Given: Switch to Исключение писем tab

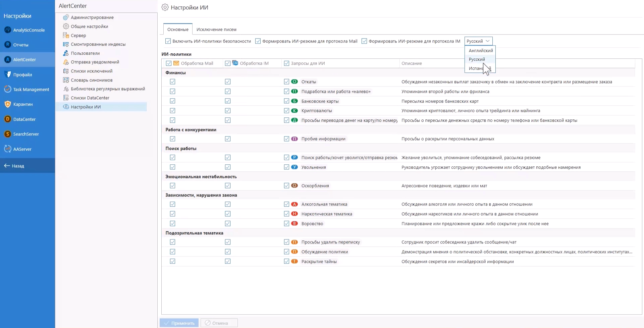Looking at the screenshot, I should [x=216, y=30].
